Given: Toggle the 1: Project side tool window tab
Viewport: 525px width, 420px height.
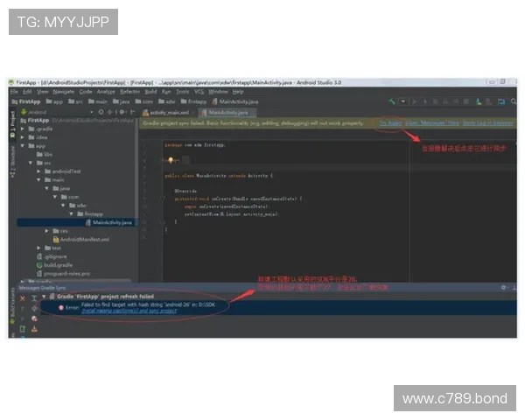Looking at the screenshot, I should point(13,125).
